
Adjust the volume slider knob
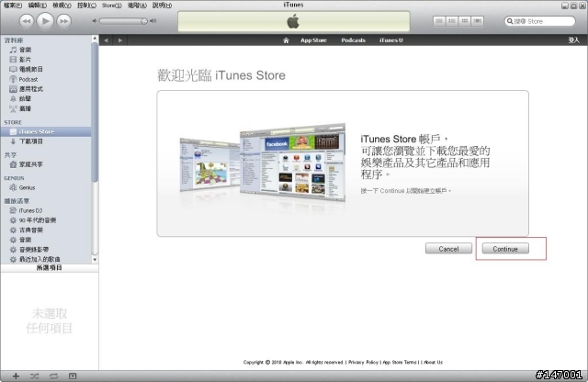[x=144, y=21]
